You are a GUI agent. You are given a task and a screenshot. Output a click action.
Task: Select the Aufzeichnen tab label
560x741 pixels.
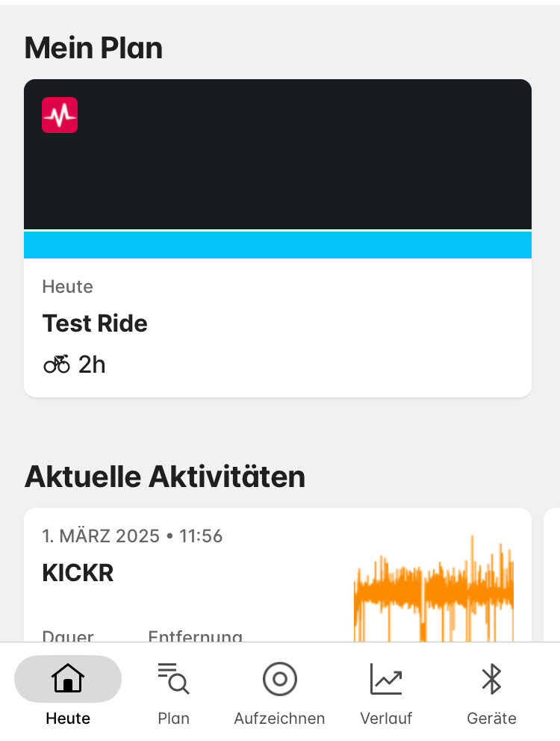[280, 719]
